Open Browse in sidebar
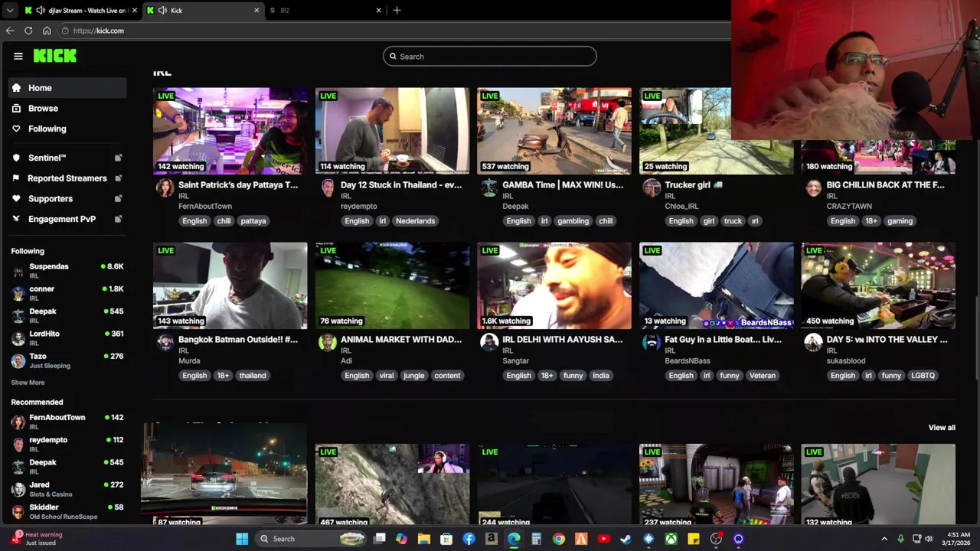The height and width of the screenshot is (551, 980). [x=67, y=109]
